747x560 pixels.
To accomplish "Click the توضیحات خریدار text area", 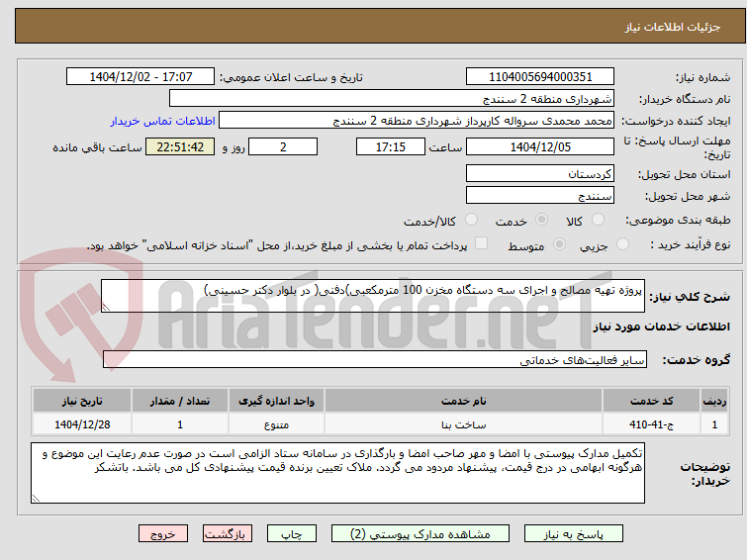I will click(x=337, y=473).
